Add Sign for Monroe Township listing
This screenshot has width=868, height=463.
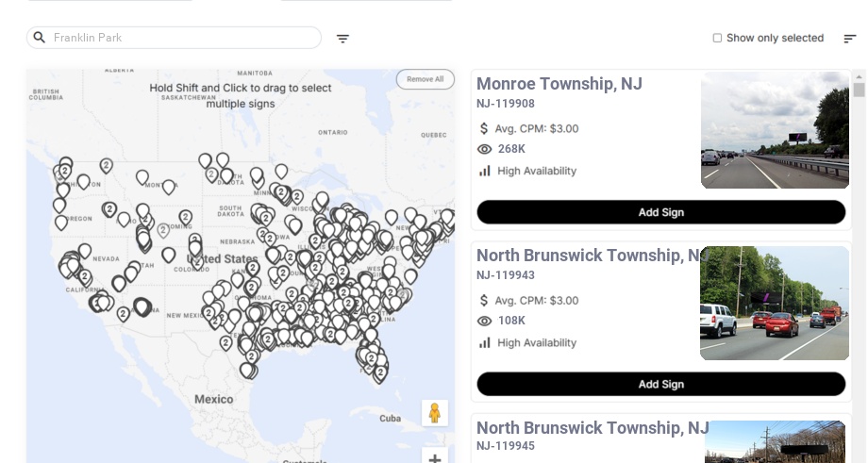660,212
